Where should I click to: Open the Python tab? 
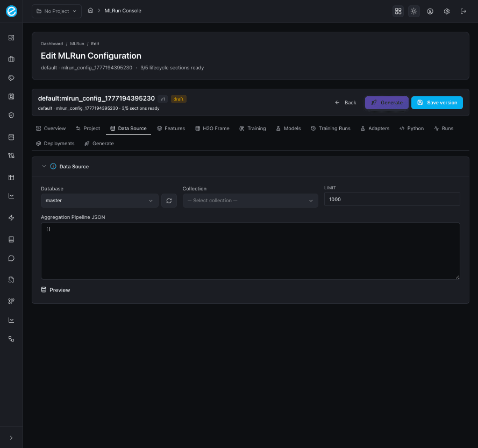(411, 129)
